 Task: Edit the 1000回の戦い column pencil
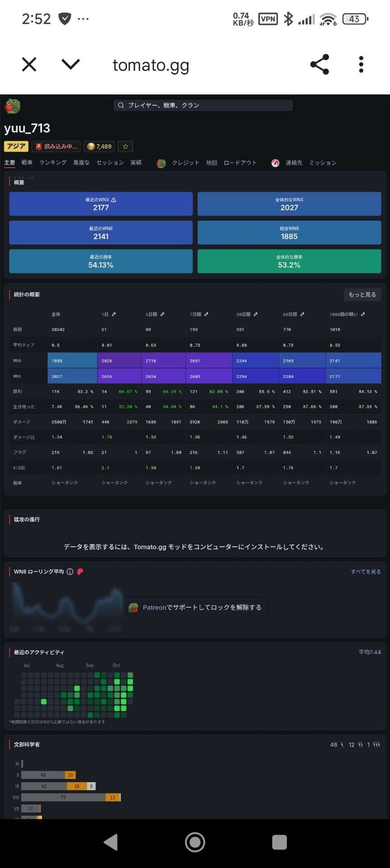tap(363, 314)
